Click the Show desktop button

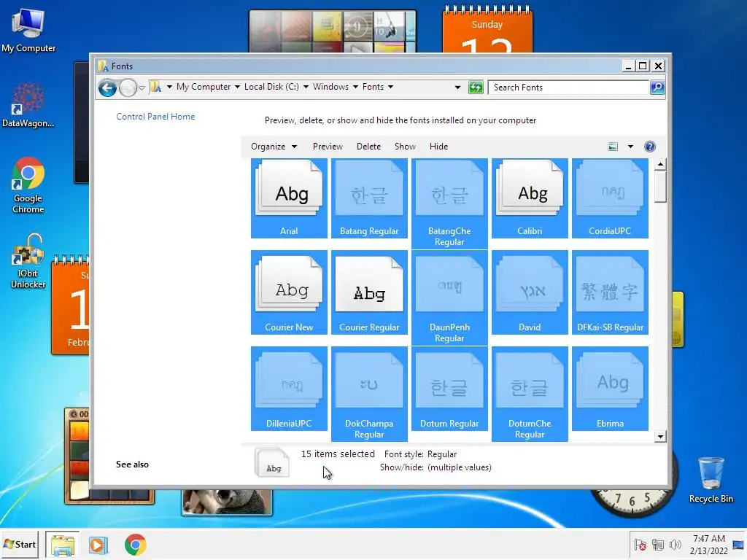[x=739, y=545]
